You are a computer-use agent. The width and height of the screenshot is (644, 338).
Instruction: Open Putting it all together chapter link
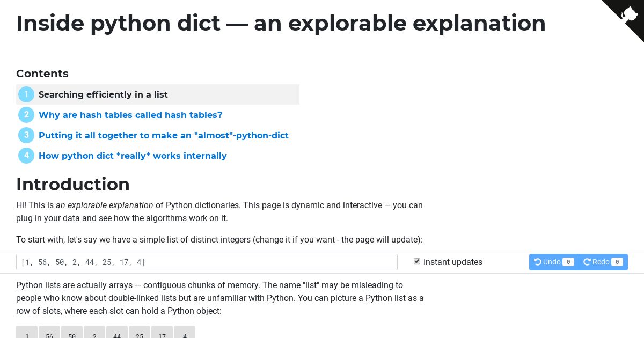click(164, 135)
